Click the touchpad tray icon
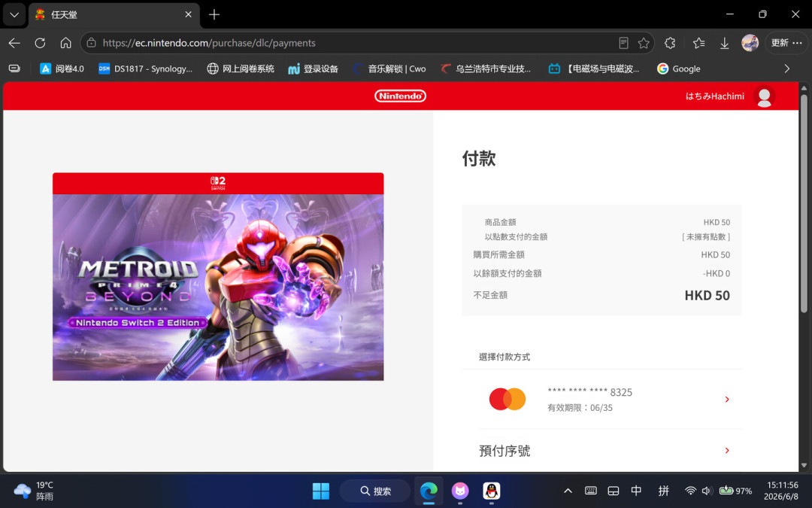Viewport: 812px width, 508px height. click(614, 491)
